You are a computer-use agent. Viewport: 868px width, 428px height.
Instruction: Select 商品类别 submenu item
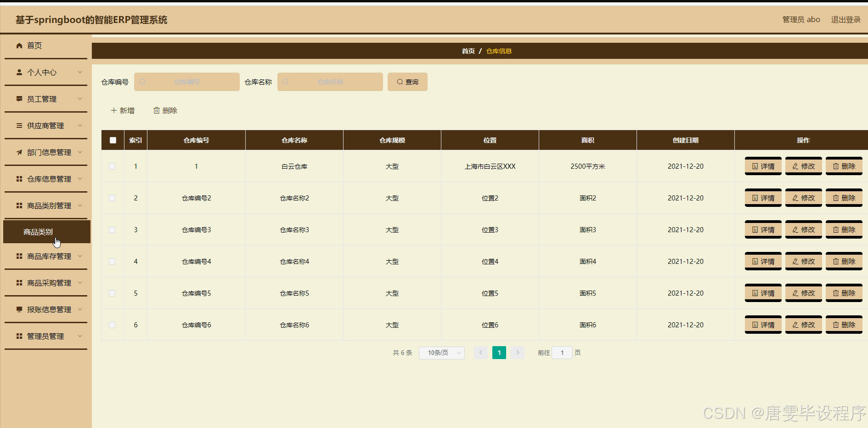(47, 232)
